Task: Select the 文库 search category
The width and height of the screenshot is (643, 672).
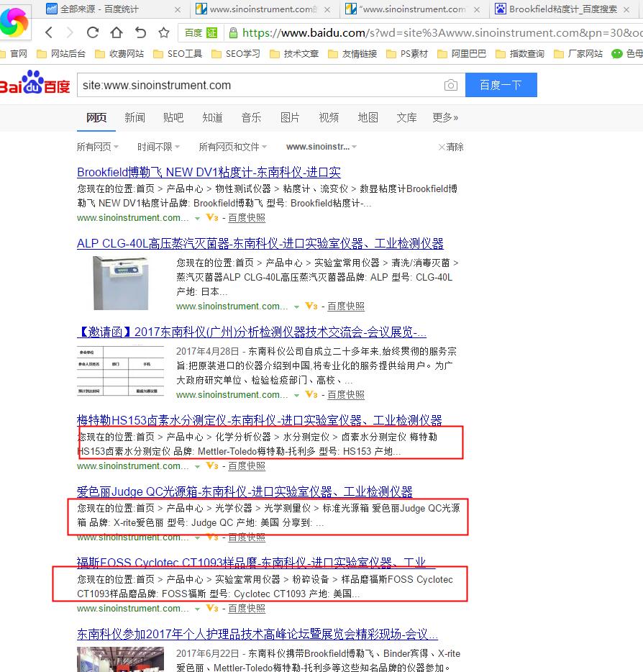Action: (x=406, y=117)
